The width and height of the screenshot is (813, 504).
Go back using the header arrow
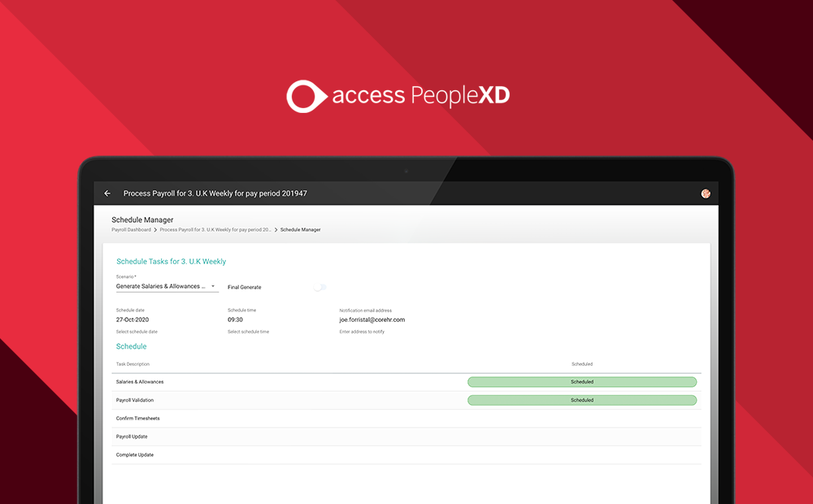(107, 193)
